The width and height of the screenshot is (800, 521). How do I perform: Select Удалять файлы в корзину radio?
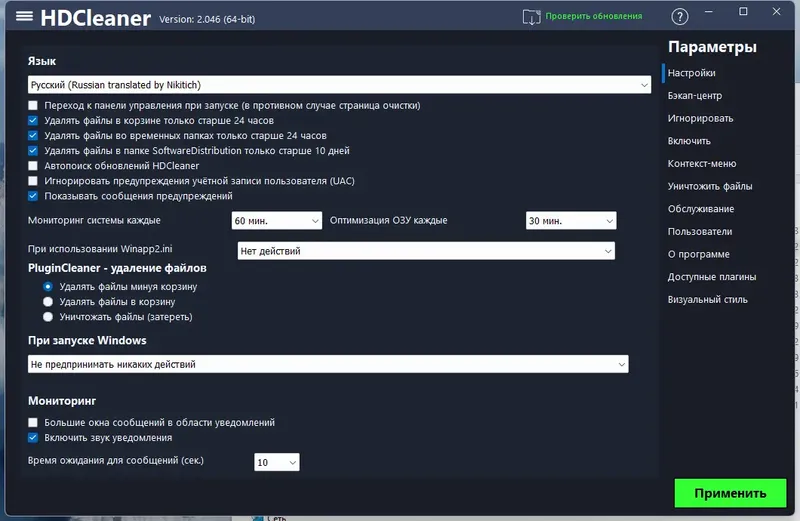pyautogui.click(x=48, y=302)
